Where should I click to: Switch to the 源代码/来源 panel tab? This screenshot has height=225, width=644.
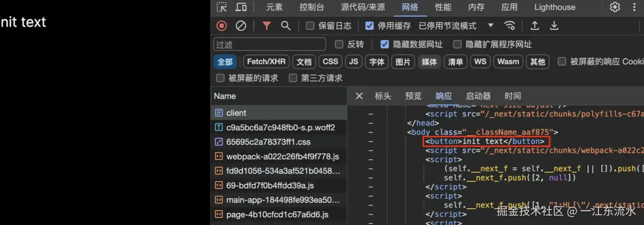(x=363, y=7)
